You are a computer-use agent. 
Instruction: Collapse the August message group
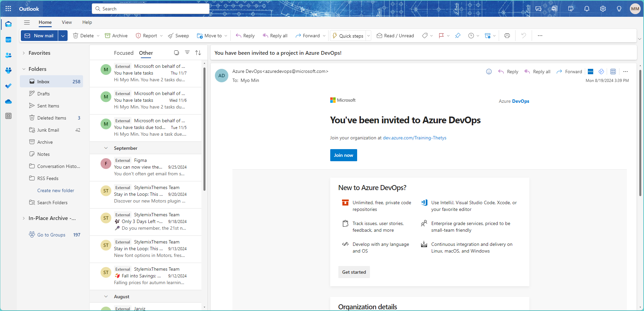[106, 297]
